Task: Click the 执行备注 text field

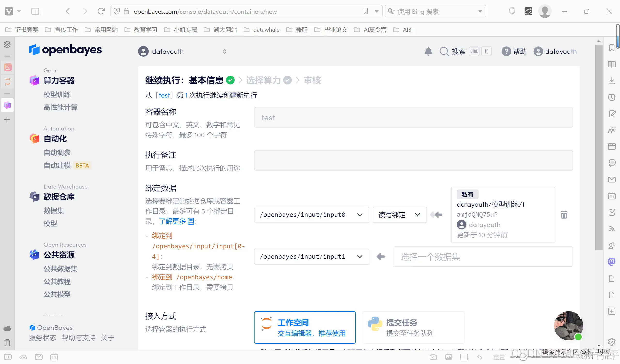Action: pyautogui.click(x=413, y=160)
